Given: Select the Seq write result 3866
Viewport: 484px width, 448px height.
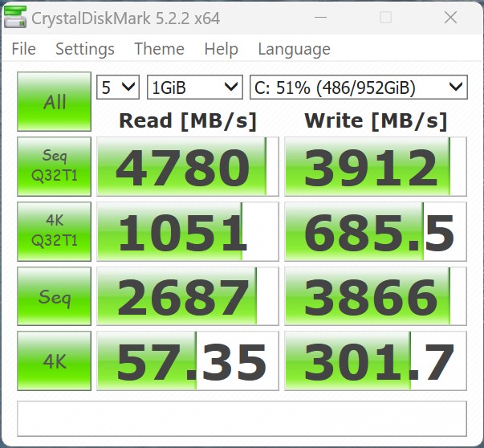Looking at the screenshot, I should point(376,296).
